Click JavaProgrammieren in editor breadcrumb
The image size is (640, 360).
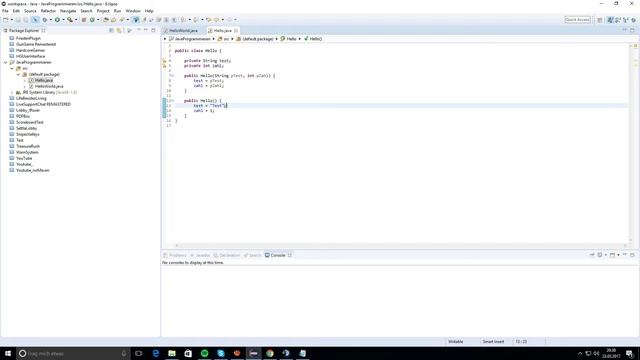point(193,39)
